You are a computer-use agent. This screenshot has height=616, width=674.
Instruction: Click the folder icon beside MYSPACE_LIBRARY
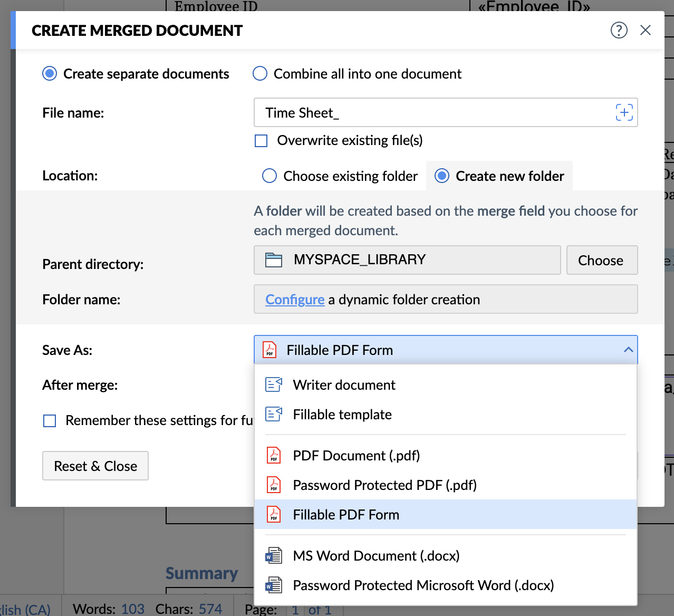(273, 260)
